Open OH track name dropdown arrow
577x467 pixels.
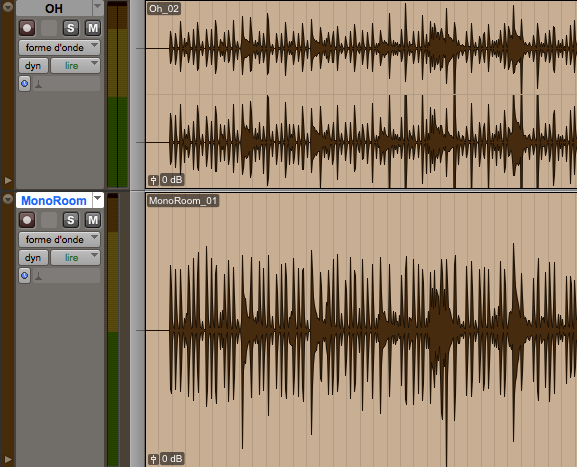click(98, 7)
